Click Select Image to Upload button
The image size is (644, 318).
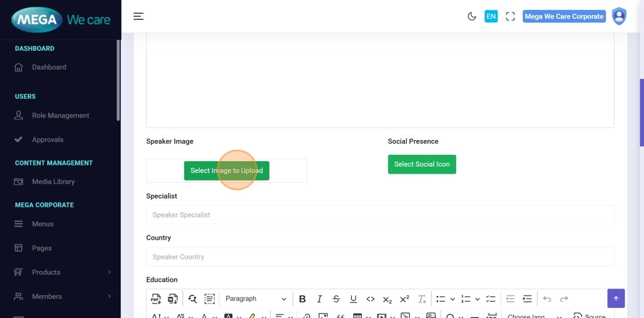227,171
